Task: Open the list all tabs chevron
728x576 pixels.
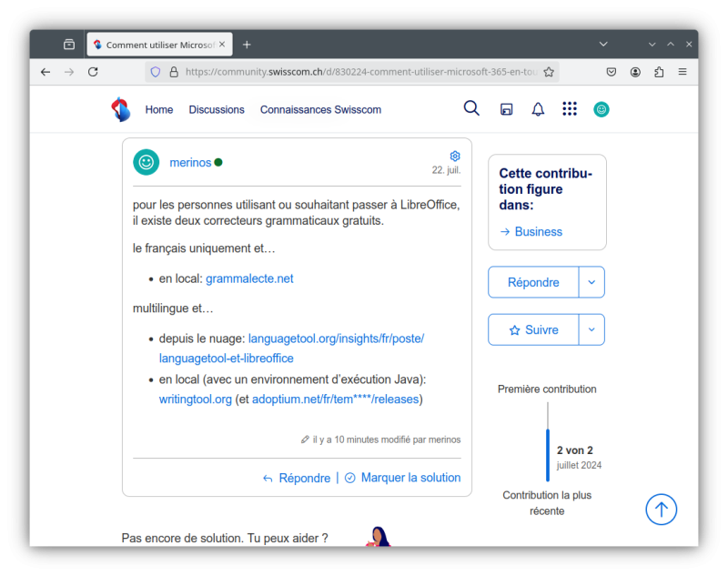Action: (x=603, y=44)
